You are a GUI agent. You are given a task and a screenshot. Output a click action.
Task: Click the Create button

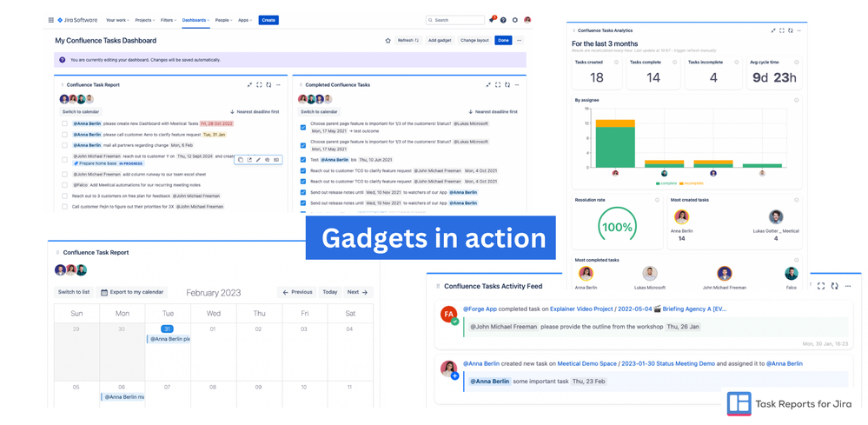[268, 20]
